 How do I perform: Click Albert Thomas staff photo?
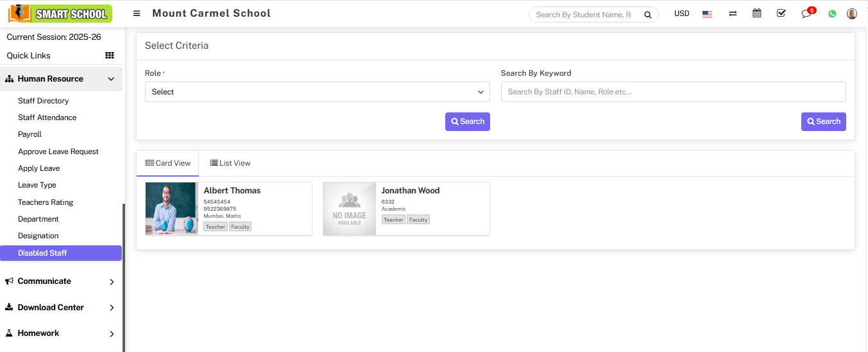(172, 209)
